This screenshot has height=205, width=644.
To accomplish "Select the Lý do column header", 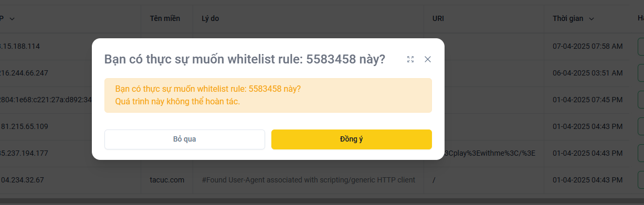I will pos(210,18).
